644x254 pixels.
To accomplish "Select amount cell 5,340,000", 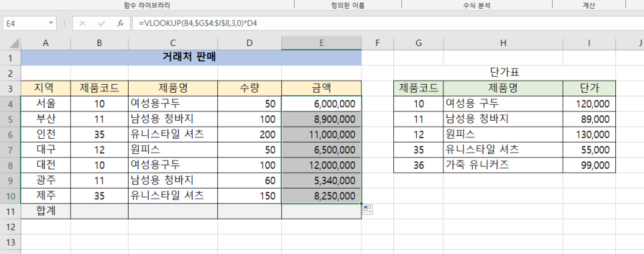I will click(321, 181).
